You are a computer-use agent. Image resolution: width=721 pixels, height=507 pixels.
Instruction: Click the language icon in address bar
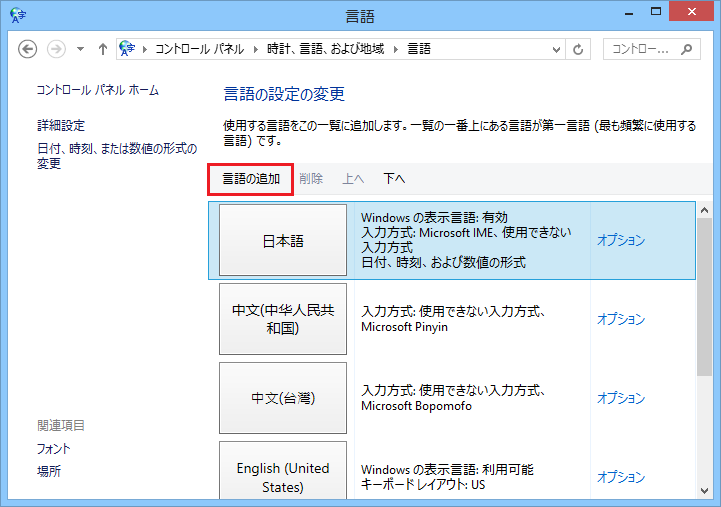tap(127, 49)
